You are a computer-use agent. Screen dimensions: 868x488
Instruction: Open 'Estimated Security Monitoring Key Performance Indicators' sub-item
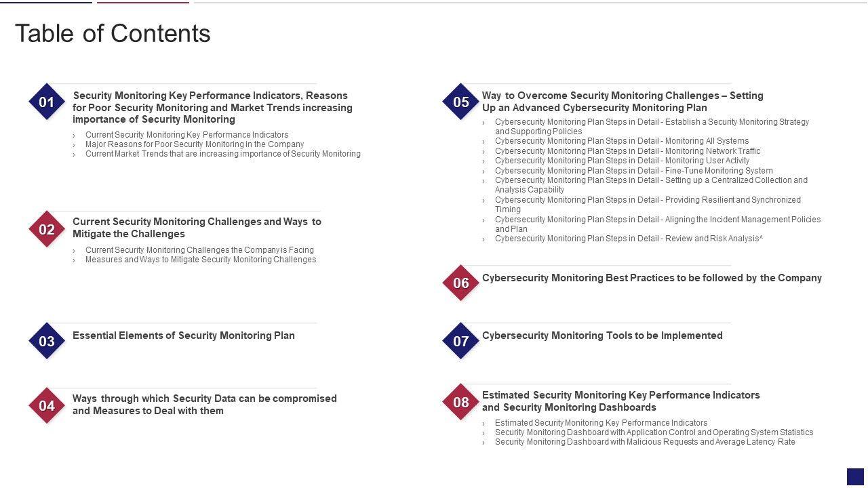601,423
